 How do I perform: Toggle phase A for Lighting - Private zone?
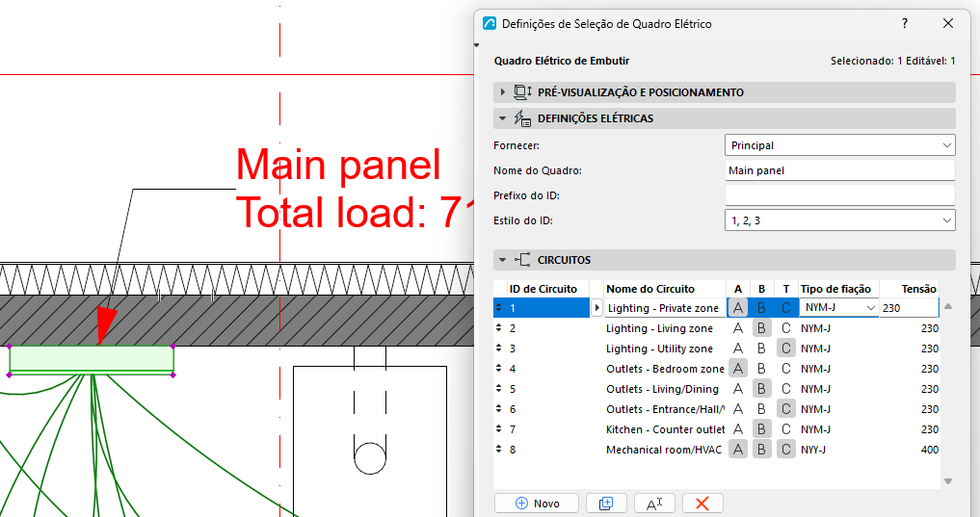(x=738, y=308)
